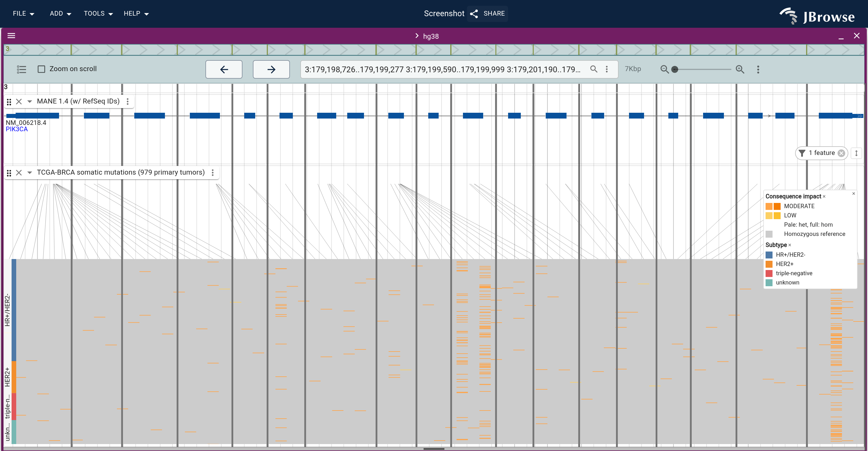This screenshot has height=451, width=868.
Task: Click the first PIK3CA exon block
Action: tap(33, 116)
